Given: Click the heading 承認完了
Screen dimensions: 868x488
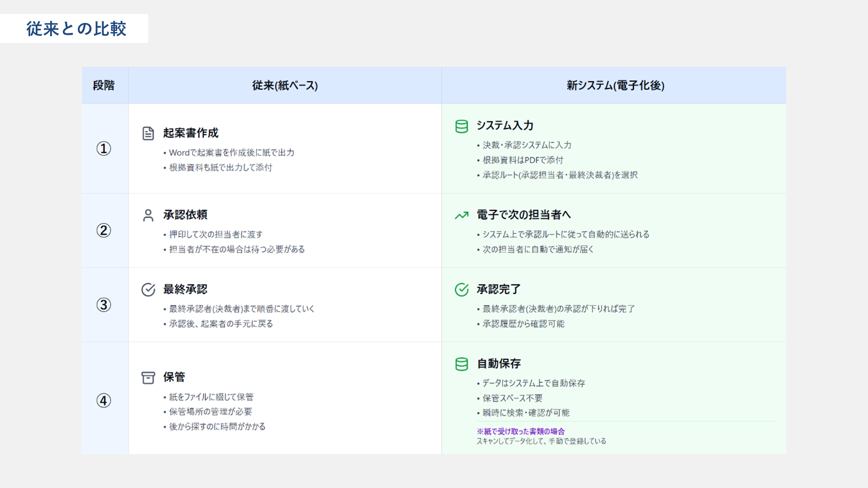Looking at the screenshot, I should [x=499, y=289].
